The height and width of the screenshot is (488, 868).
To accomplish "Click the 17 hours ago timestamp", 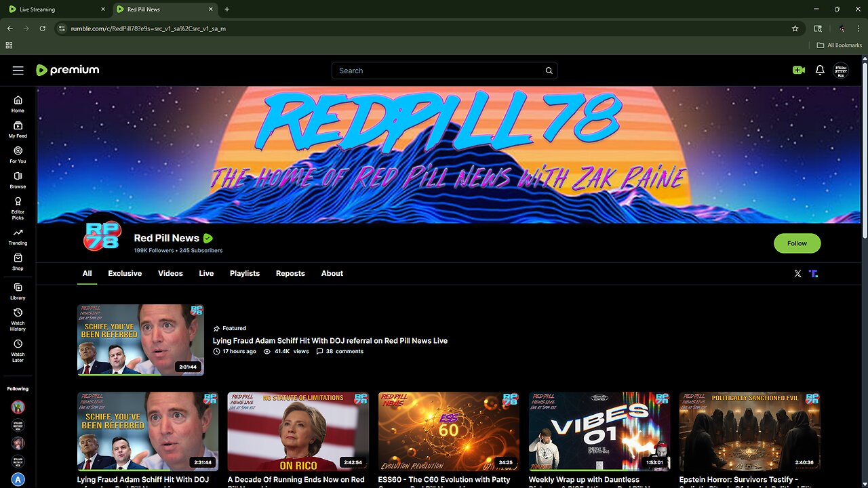I will pyautogui.click(x=239, y=352).
